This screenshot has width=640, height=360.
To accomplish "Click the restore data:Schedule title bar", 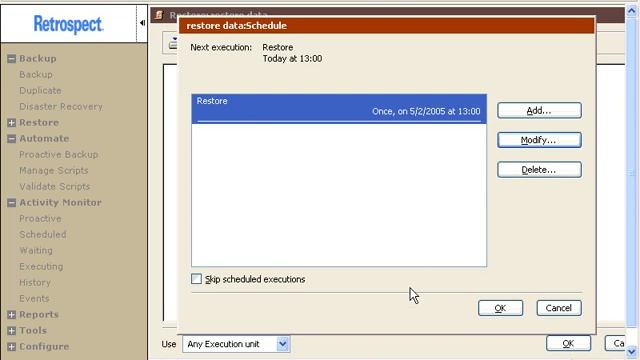I will [387, 26].
